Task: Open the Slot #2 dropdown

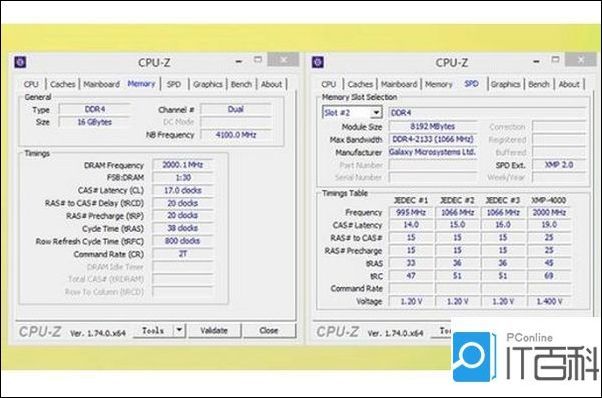Action: tap(376, 112)
